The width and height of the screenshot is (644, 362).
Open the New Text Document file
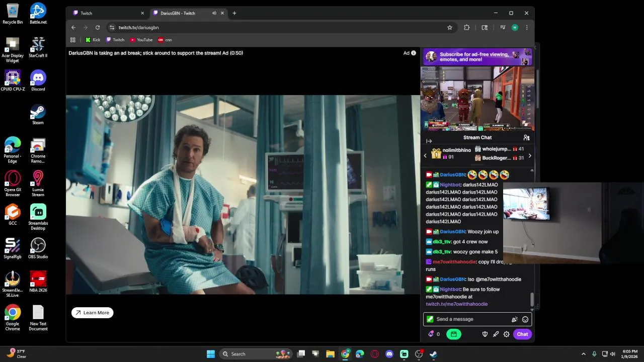pyautogui.click(x=38, y=318)
